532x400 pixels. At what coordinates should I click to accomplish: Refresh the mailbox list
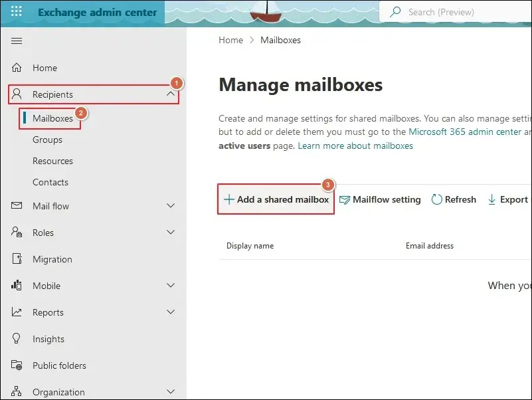[x=454, y=199]
